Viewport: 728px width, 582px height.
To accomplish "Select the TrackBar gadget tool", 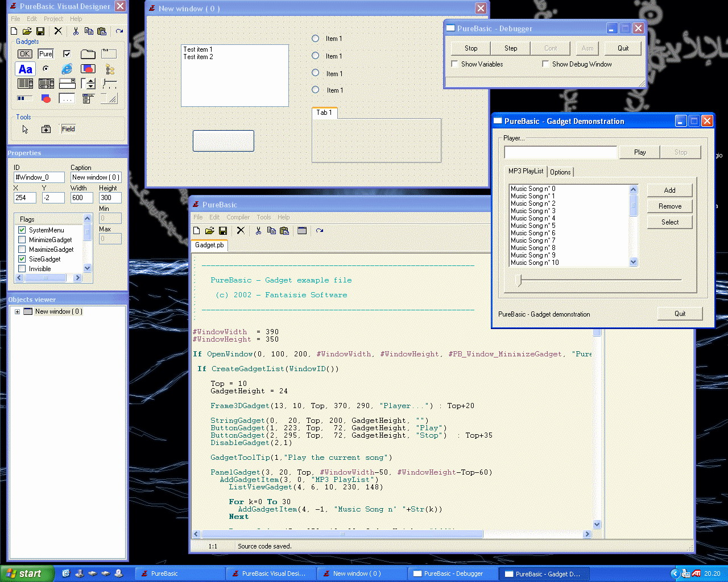I will [x=109, y=84].
